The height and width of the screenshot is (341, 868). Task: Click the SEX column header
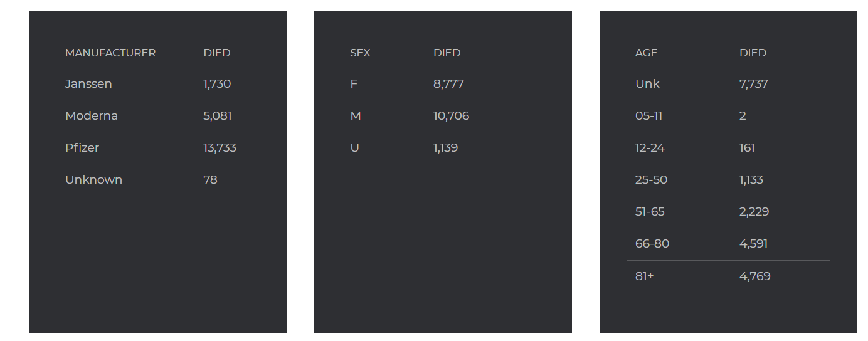pos(360,53)
